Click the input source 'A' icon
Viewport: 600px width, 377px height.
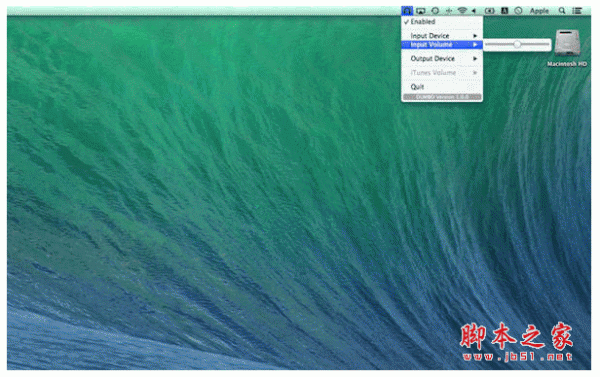[504, 11]
